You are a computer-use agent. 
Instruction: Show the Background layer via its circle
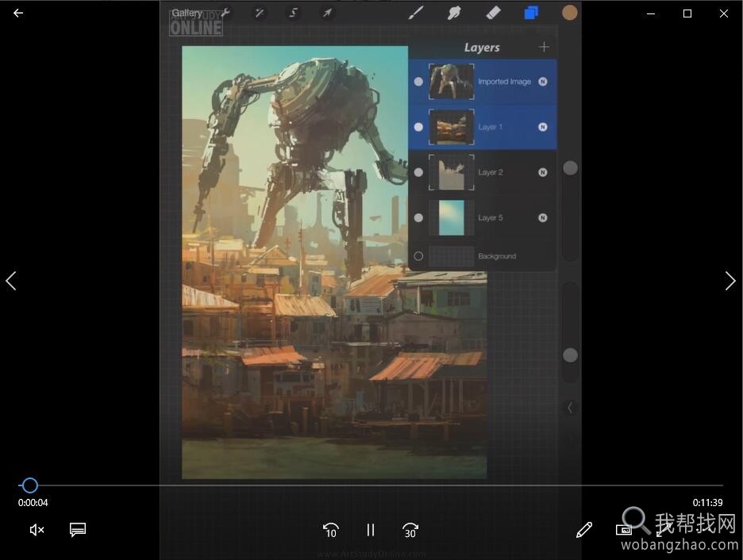tap(418, 256)
